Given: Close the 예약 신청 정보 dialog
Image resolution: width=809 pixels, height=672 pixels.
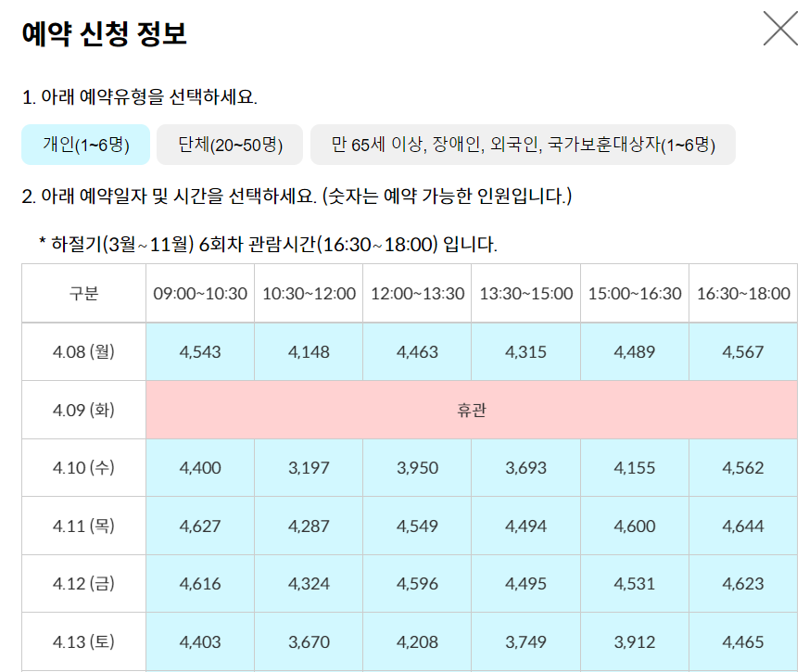Looking at the screenshot, I should coord(780,29).
